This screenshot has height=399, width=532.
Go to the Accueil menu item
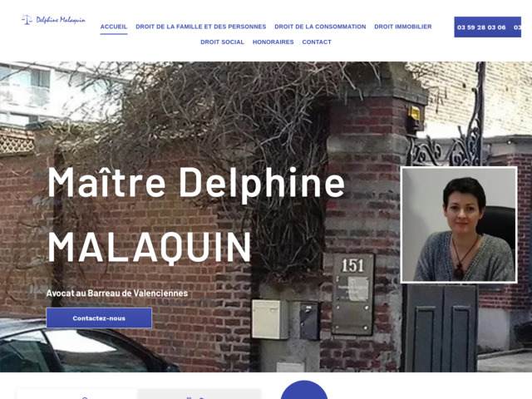click(114, 27)
